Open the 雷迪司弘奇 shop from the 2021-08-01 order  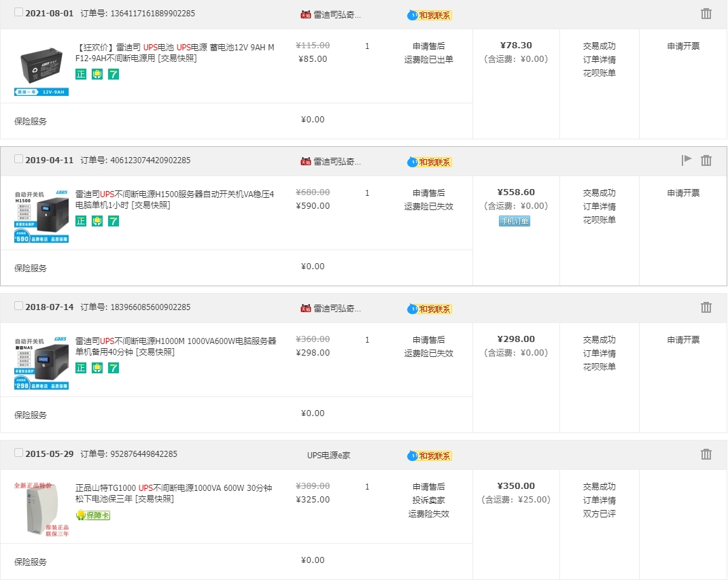337,15
